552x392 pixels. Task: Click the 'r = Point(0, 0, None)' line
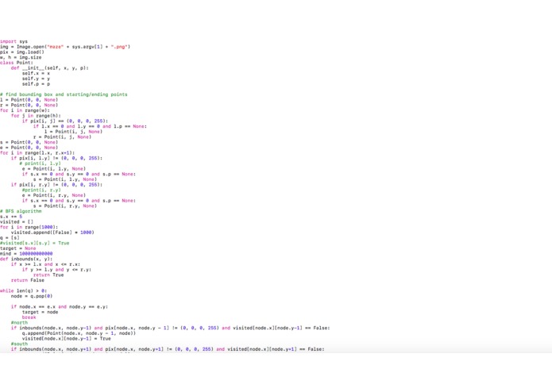point(29,105)
